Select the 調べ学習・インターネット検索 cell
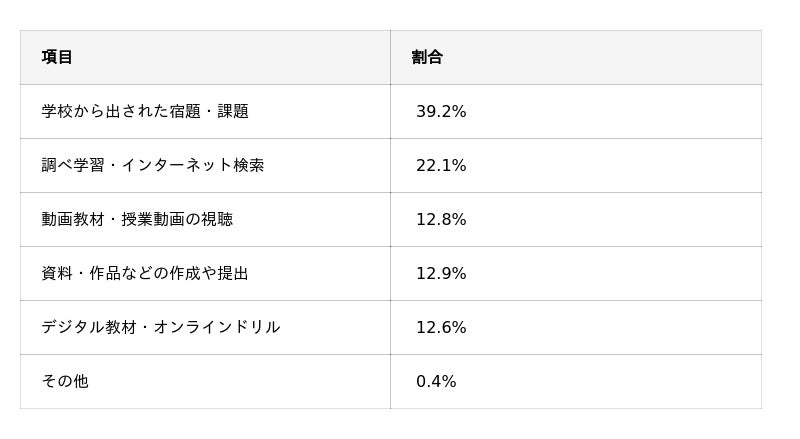 [x=205, y=165]
